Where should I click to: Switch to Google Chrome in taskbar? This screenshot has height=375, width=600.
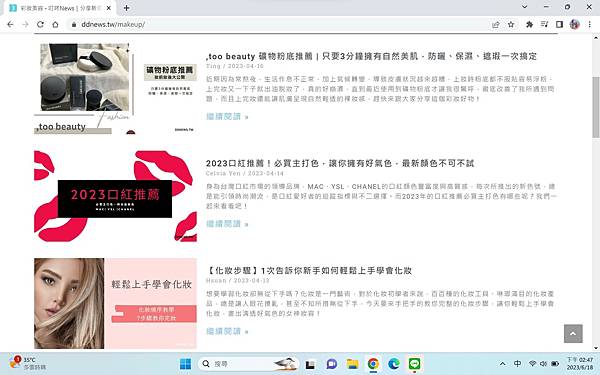pyautogui.click(x=373, y=364)
